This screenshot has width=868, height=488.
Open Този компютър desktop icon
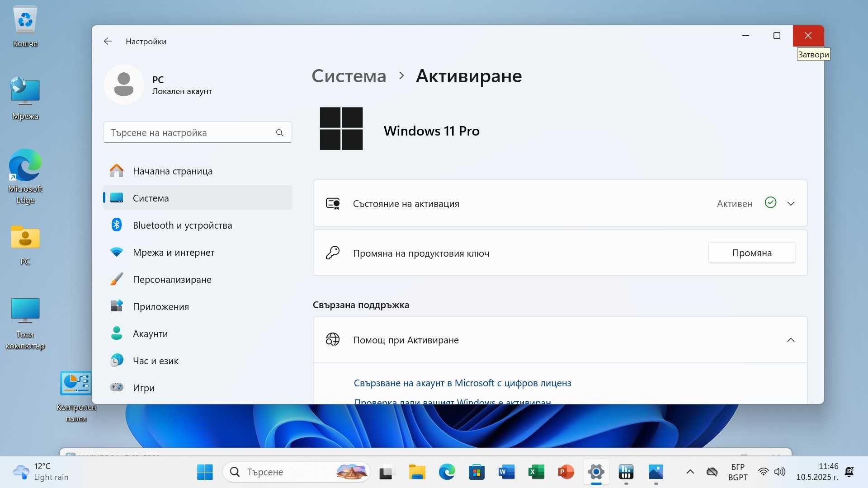click(x=25, y=323)
